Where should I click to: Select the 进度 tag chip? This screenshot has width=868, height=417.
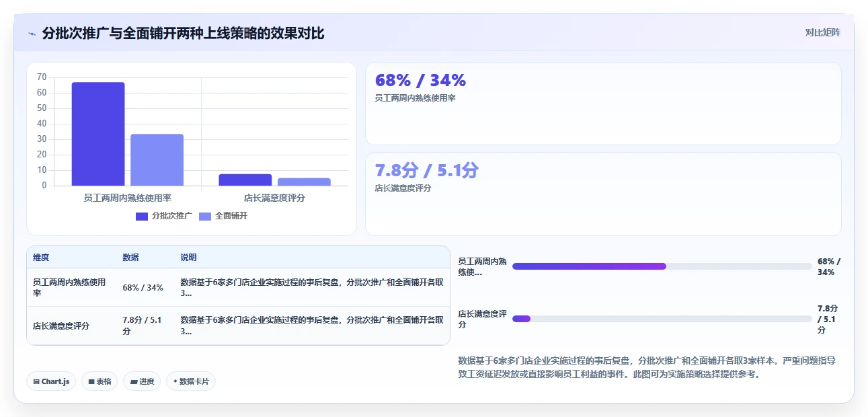tap(142, 381)
